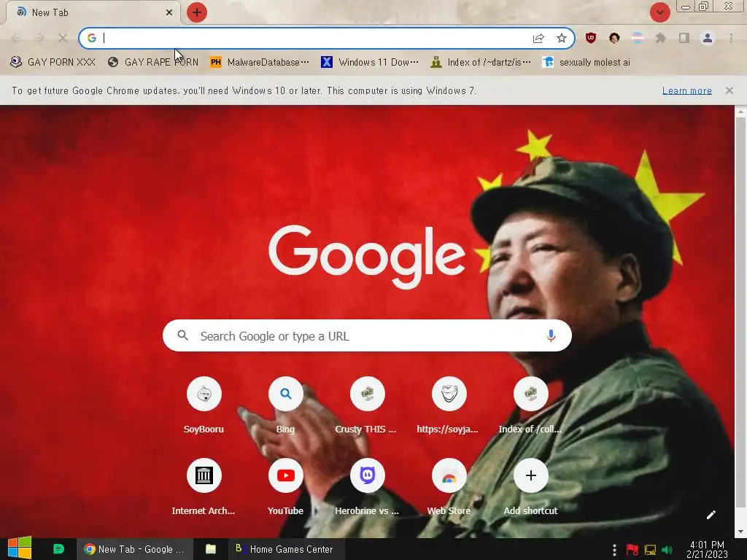Open the Index of /coll... shortcut
The width and height of the screenshot is (747, 560).
coord(530,405)
